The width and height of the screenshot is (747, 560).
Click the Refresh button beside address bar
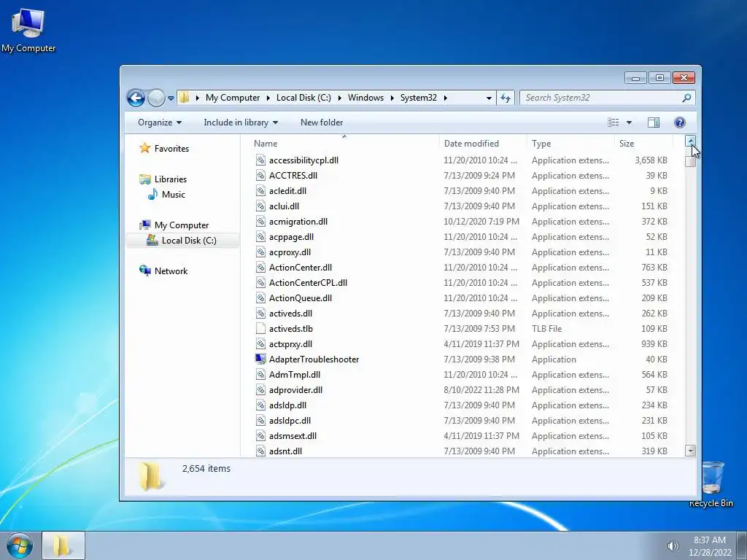tap(506, 98)
